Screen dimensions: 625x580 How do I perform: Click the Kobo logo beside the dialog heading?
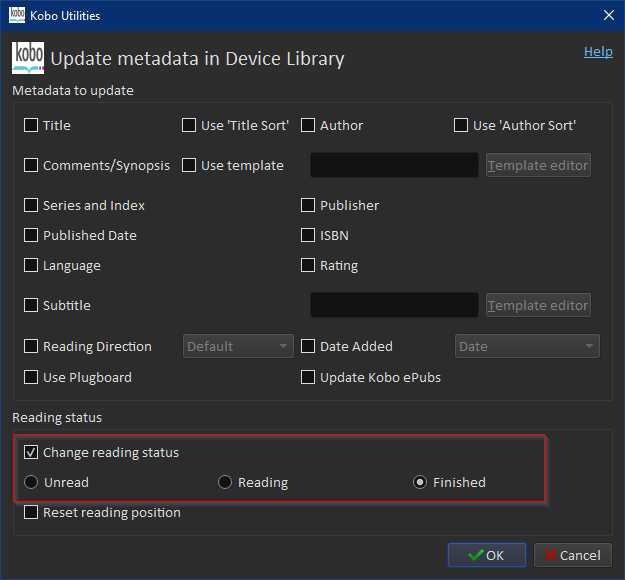tap(27, 58)
